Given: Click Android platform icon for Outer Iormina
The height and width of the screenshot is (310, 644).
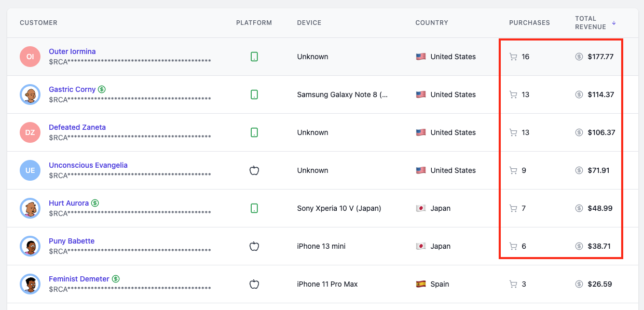Looking at the screenshot, I should coord(254,57).
